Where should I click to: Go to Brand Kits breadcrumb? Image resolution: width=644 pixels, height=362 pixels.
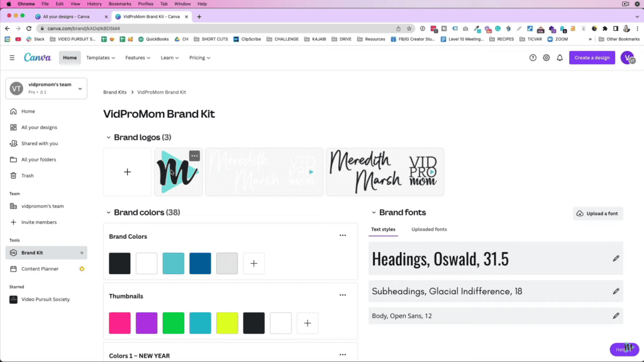115,92
